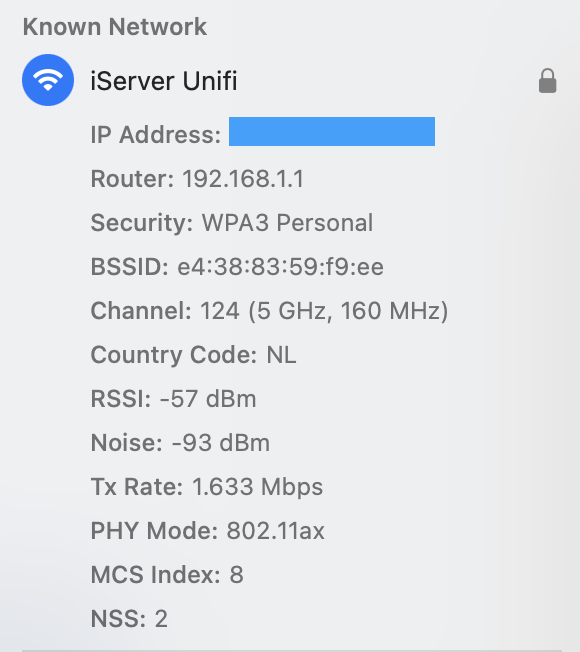Click the Channel 124 details line
580x652 pixels.
pos(269,311)
